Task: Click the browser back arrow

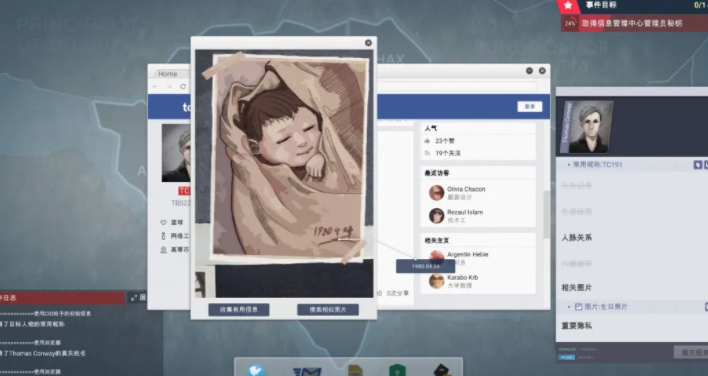Action: [x=155, y=86]
